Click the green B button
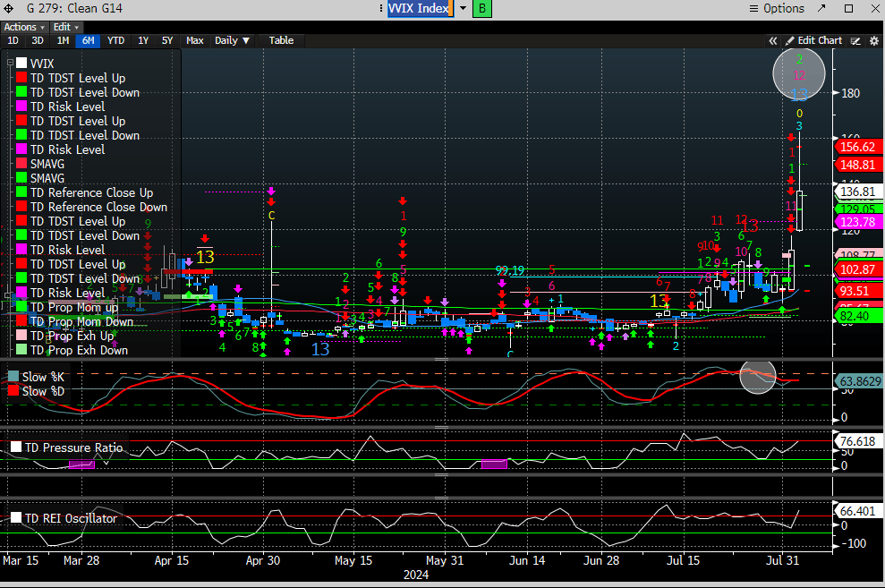 (482, 8)
